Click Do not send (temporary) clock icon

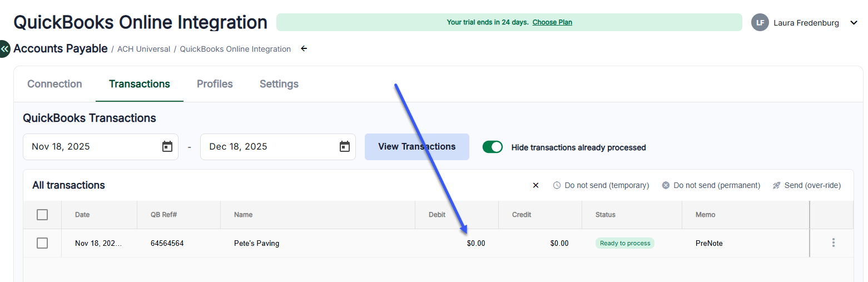[x=557, y=185]
